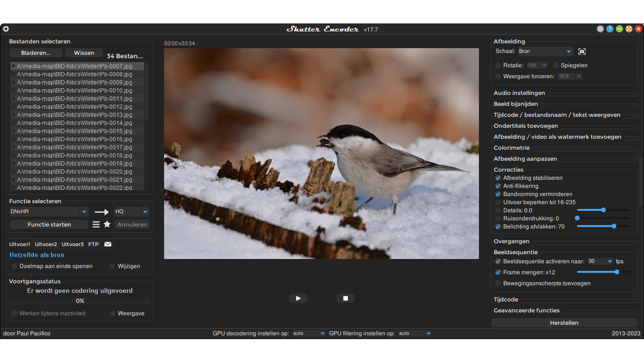
Task: Adjust the Belichting afvlakken slider
Action: coord(613,226)
